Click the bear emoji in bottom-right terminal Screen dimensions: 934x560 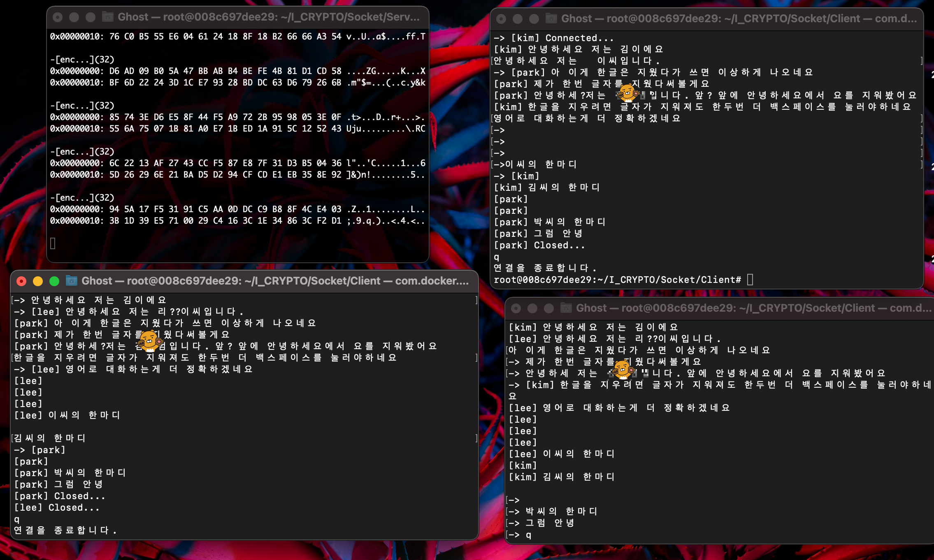coord(623,369)
